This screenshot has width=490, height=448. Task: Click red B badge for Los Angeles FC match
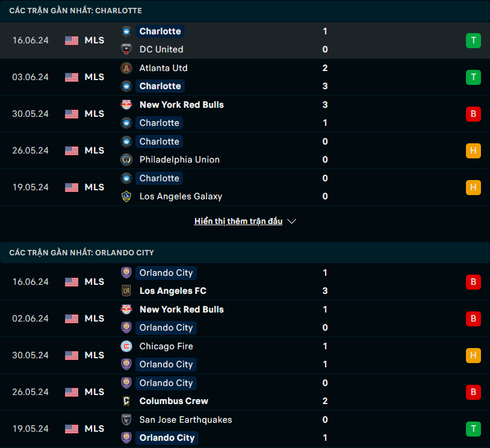coord(473,282)
